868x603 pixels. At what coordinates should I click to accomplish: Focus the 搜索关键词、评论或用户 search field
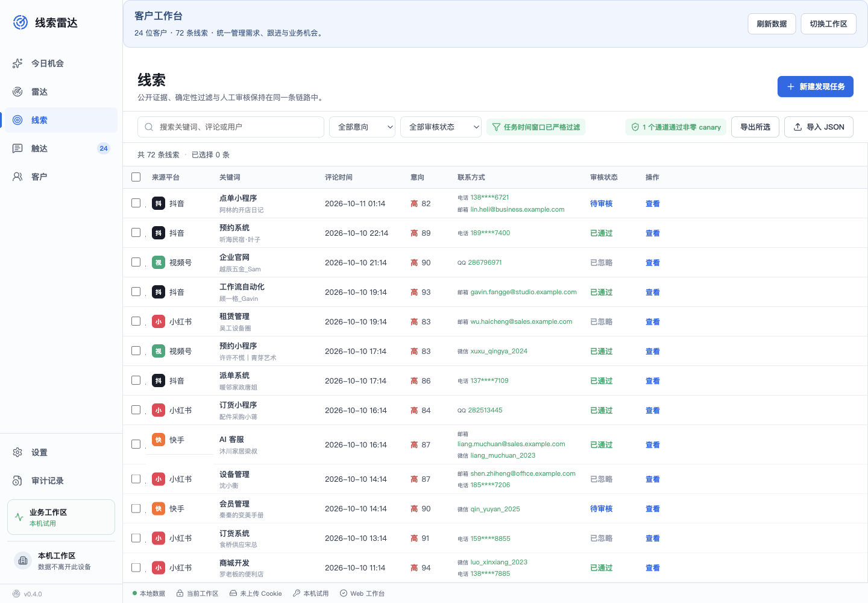point(231,127)
